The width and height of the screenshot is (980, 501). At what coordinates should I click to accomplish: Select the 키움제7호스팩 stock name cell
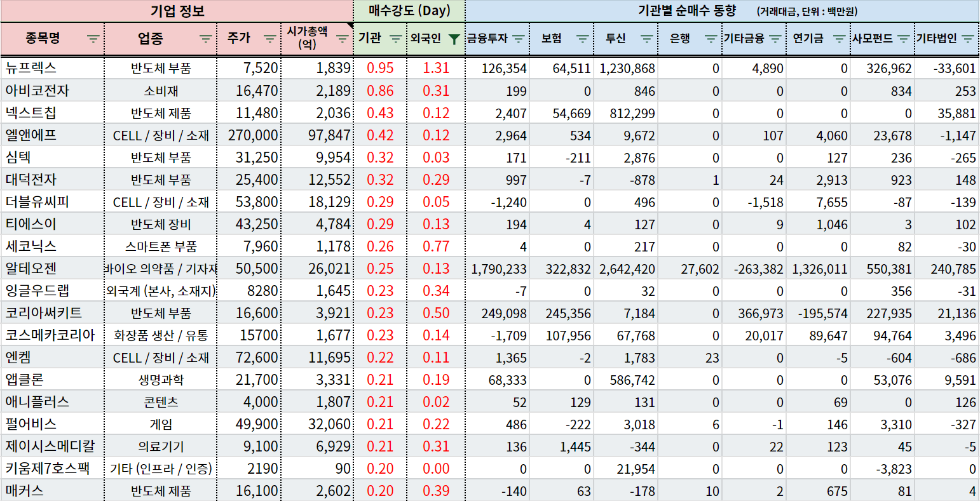(x=52, y=468)
